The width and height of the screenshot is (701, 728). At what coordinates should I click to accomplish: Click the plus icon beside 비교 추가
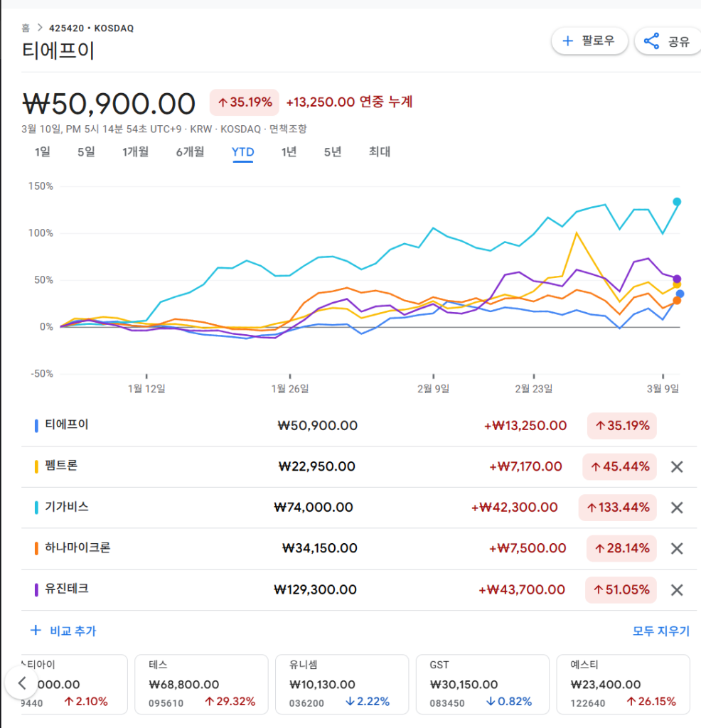[x=36, y=631]
